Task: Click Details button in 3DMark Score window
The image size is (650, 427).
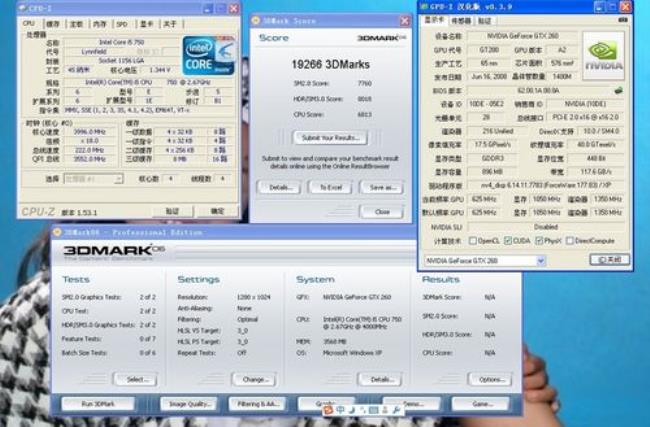Action: click(279, 187)
